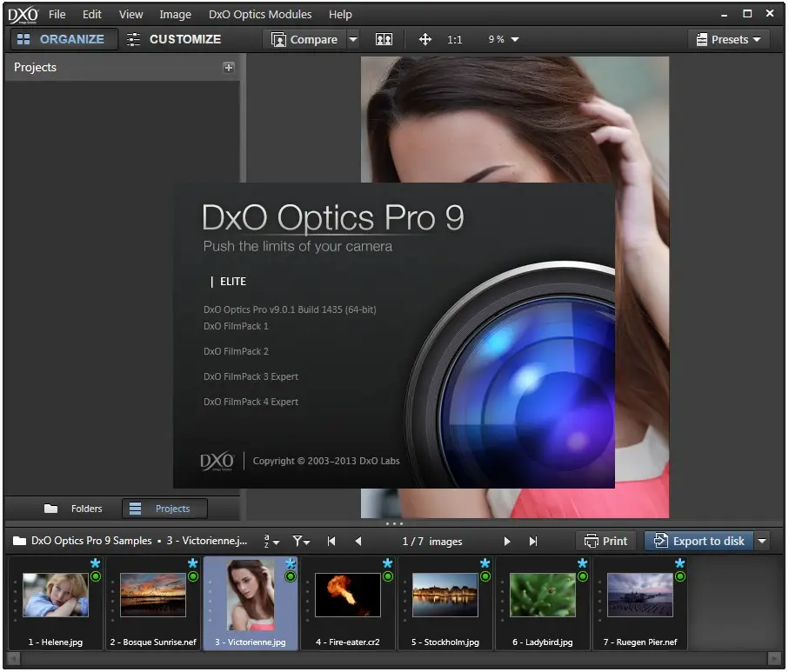Toggle green processing status on Helene.jpg

pos(96,576)
